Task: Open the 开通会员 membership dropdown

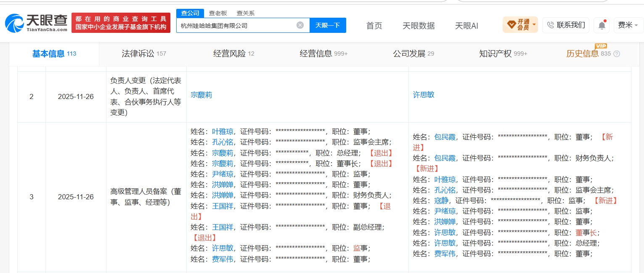Action: coord(520,25)
